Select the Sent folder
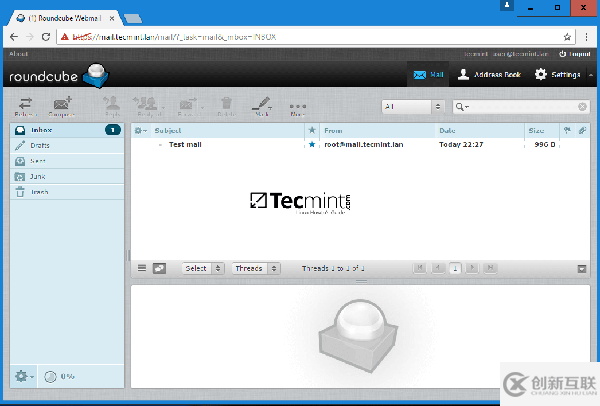 tap(67, 161)
